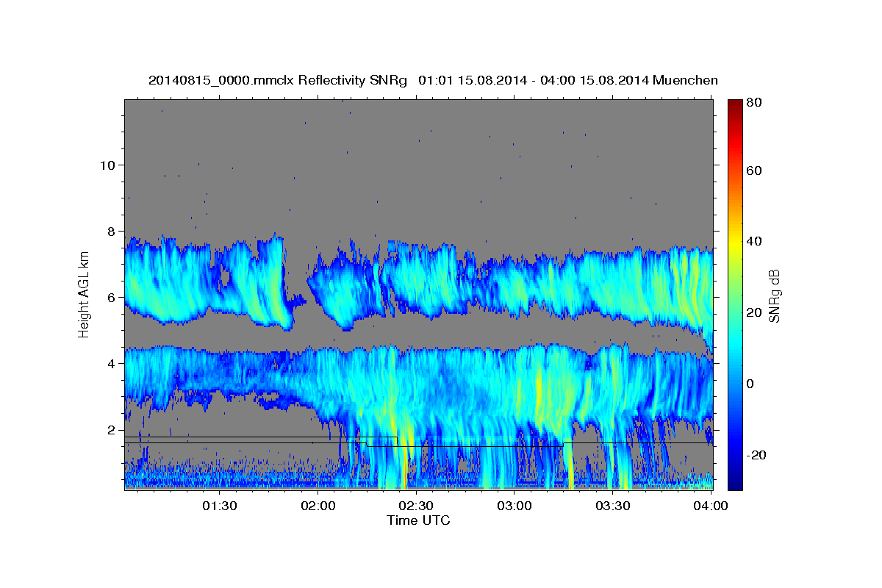The width and height of the screenshot is (882, 588).
Task: Click the 03:00 time tick label
Action: (x=514, y=506)
